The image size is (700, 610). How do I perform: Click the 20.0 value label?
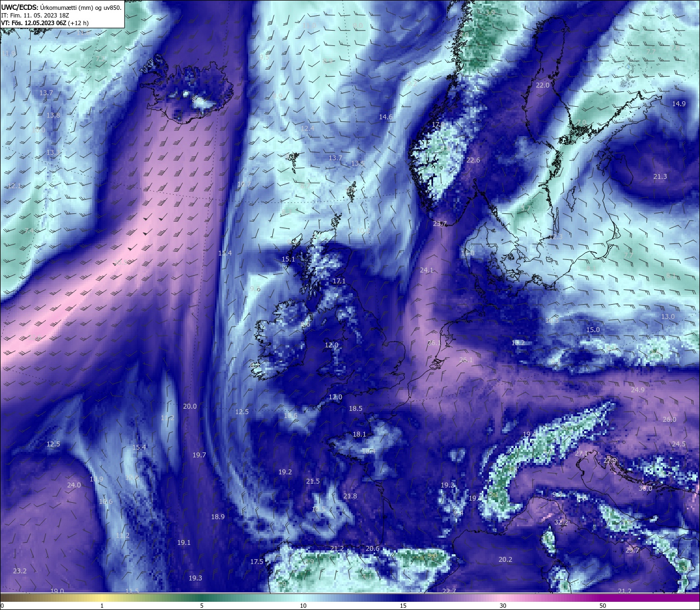point(190,406)
